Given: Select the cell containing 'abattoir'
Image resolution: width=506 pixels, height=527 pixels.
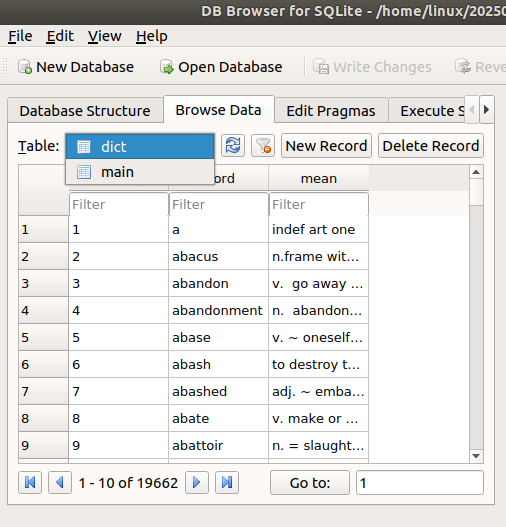Looking at the screenshot, I should tap(219, 445).
